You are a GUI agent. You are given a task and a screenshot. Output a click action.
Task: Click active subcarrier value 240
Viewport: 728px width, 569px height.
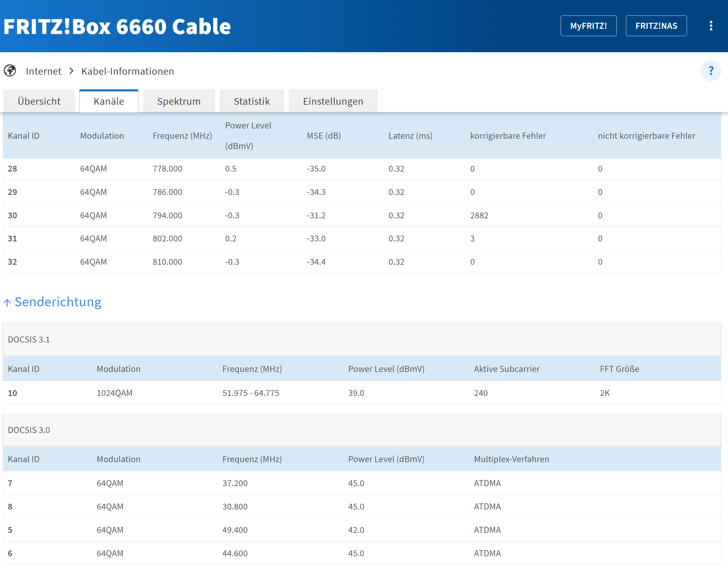pyautogui.click(x=481, y=393)
